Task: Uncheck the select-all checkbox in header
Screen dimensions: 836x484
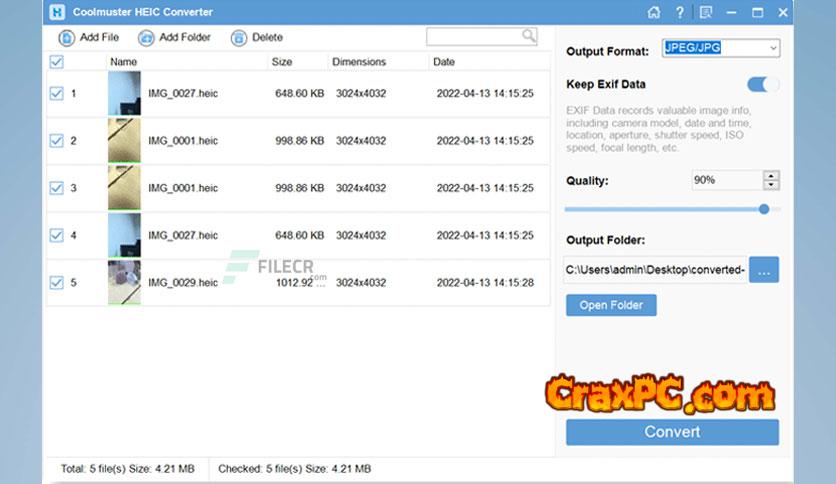Action: coord(56,62)
